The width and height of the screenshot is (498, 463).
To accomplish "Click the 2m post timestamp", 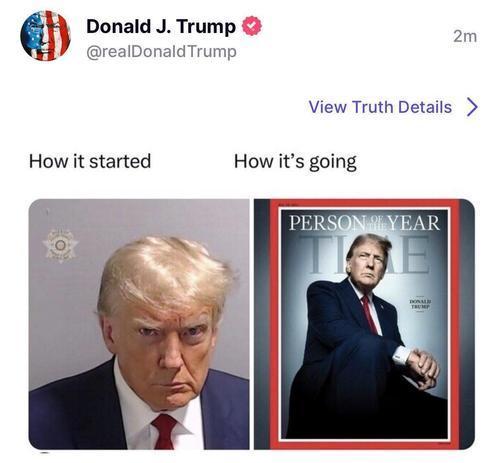I will point(465,36).
